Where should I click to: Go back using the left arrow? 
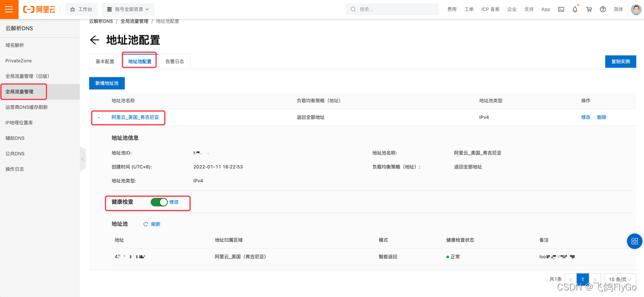(94, 40)
